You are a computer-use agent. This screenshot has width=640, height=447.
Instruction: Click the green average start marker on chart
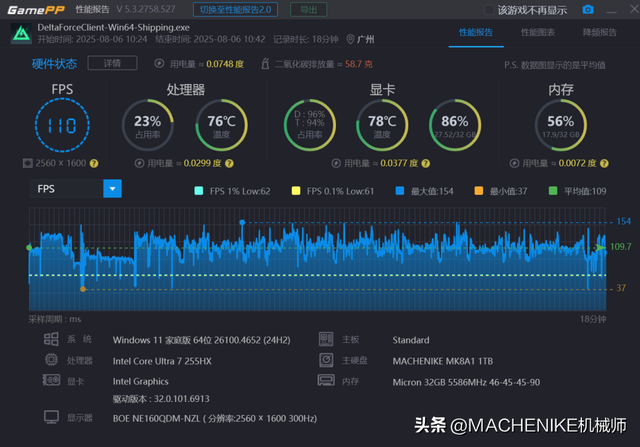29,247
